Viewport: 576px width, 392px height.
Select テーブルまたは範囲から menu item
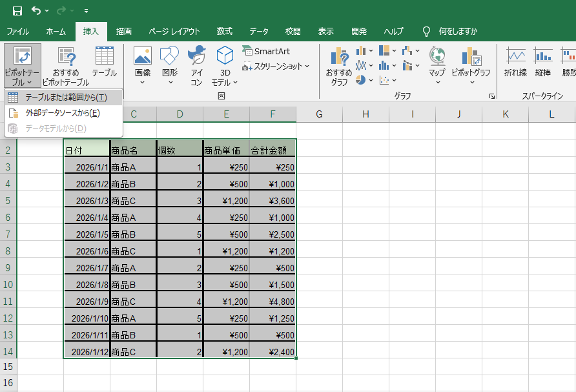click(x=65, y=98)
